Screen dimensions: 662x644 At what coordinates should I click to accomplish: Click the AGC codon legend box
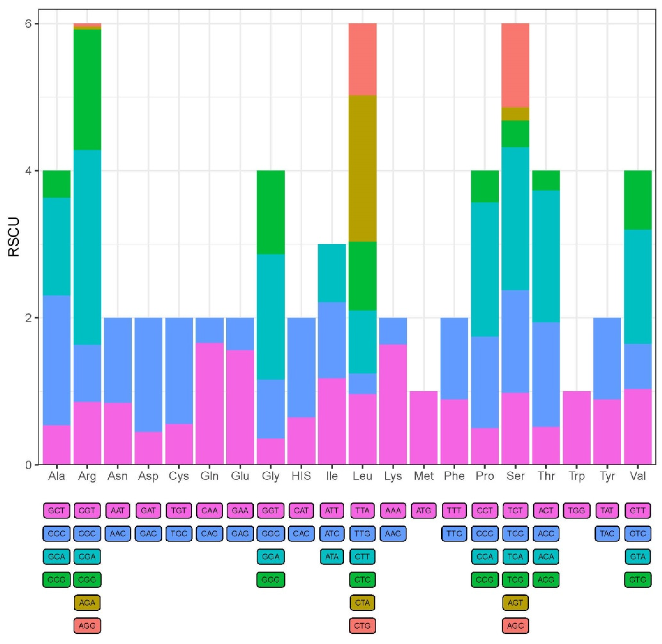[515, 625]
